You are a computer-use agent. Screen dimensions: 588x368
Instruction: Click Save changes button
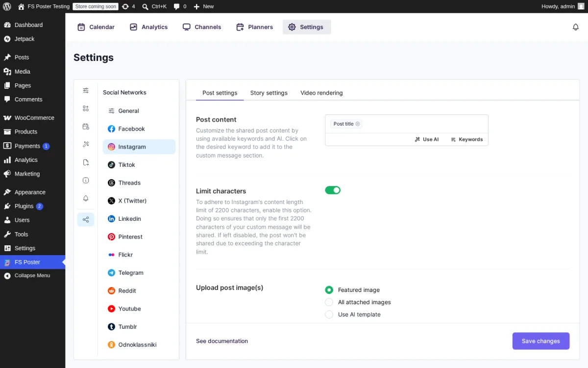click(x=541, y=341)
